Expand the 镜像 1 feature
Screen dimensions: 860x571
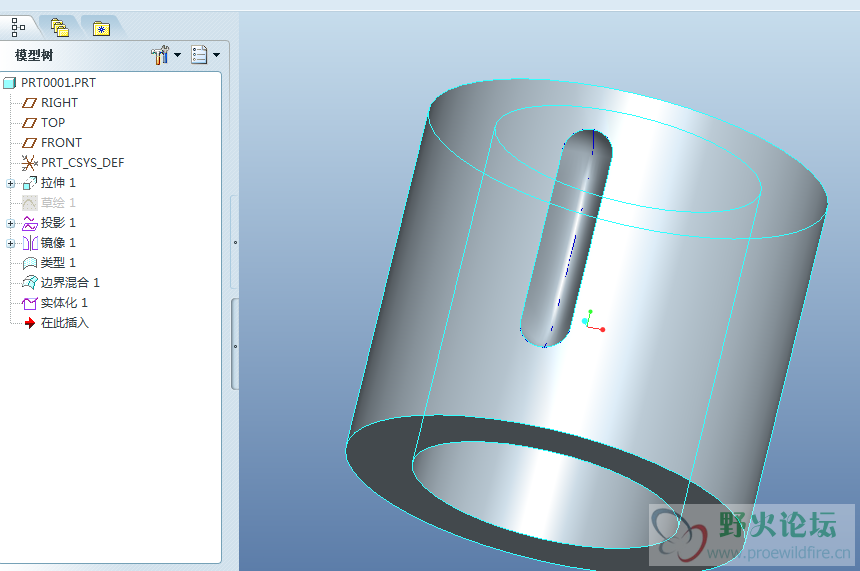(x=10, y=243)
